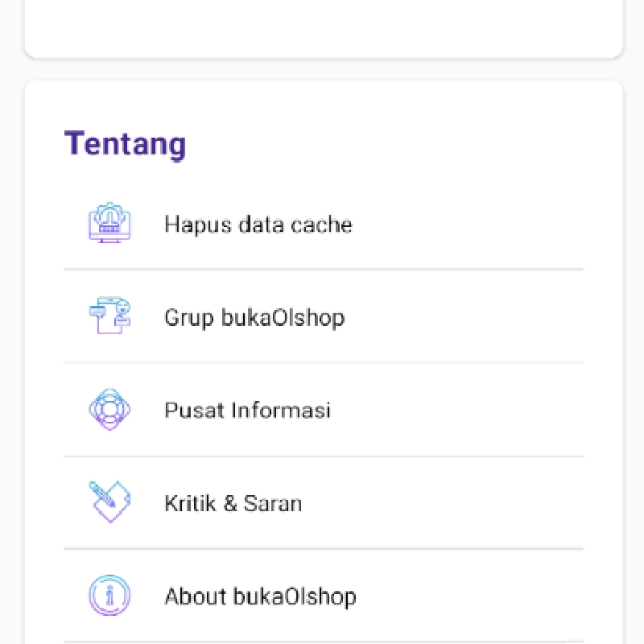Click the lifebuoy Pusat Informasi icon
Screen dimensions: 644x644
(109, 409)
